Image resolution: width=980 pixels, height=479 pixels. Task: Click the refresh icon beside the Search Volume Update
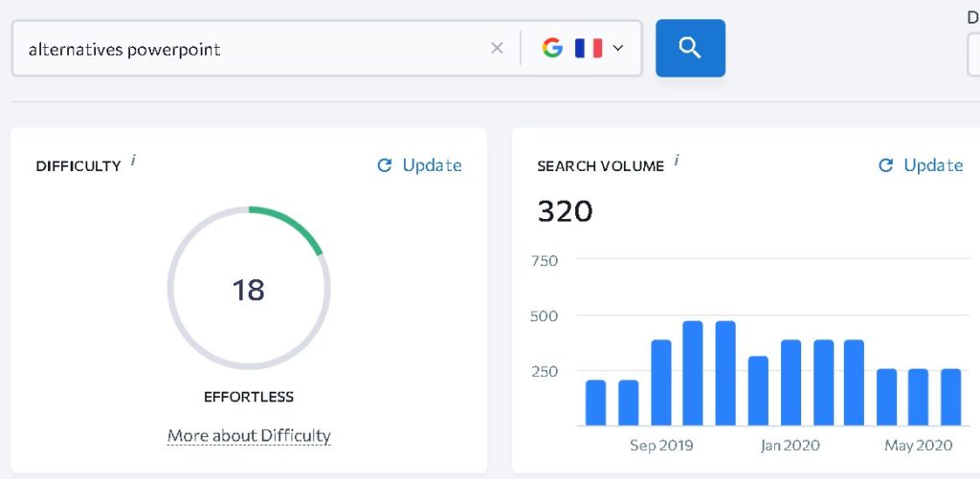[x=885, y=165]
